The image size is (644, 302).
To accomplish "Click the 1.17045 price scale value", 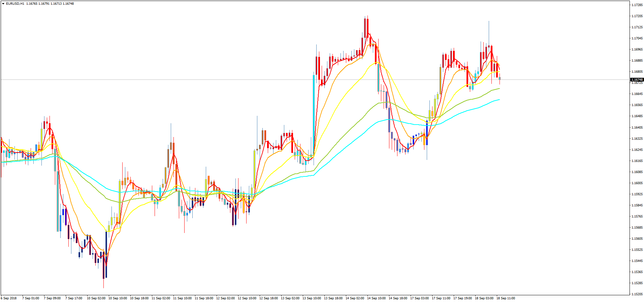I will [637, 38].
